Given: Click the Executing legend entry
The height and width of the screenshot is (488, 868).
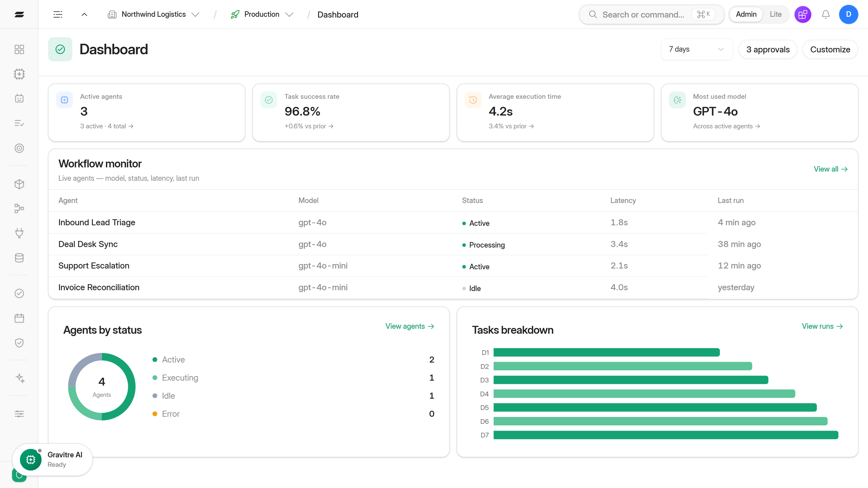Looking at the screenshot, I should [293, 378].
